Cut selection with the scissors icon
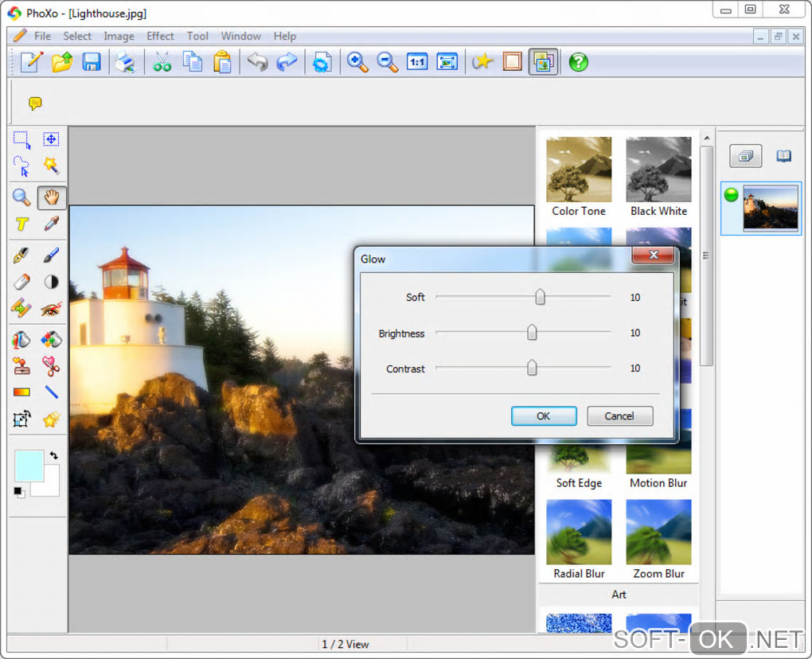The height and width of the screenshot is (659, 812). click(x=162, y=62)
